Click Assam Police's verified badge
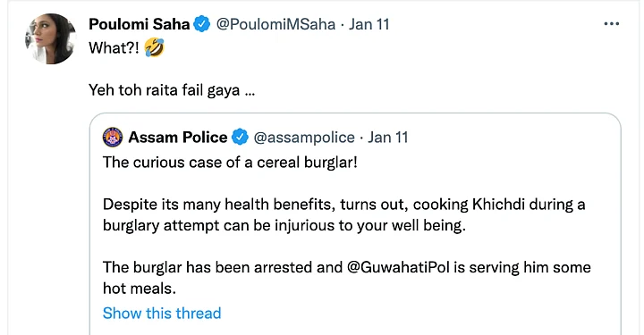Screen dimensions: 644x335 point(240,137)
